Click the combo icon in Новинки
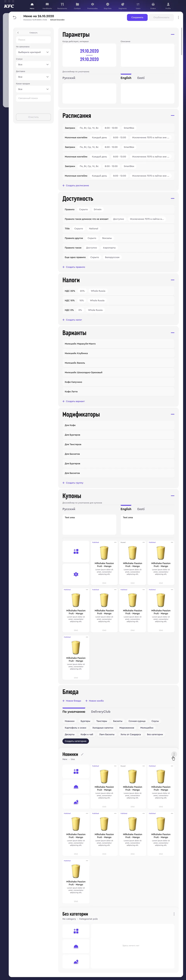Viewport: 186px width, 980px height. point(76,802)
